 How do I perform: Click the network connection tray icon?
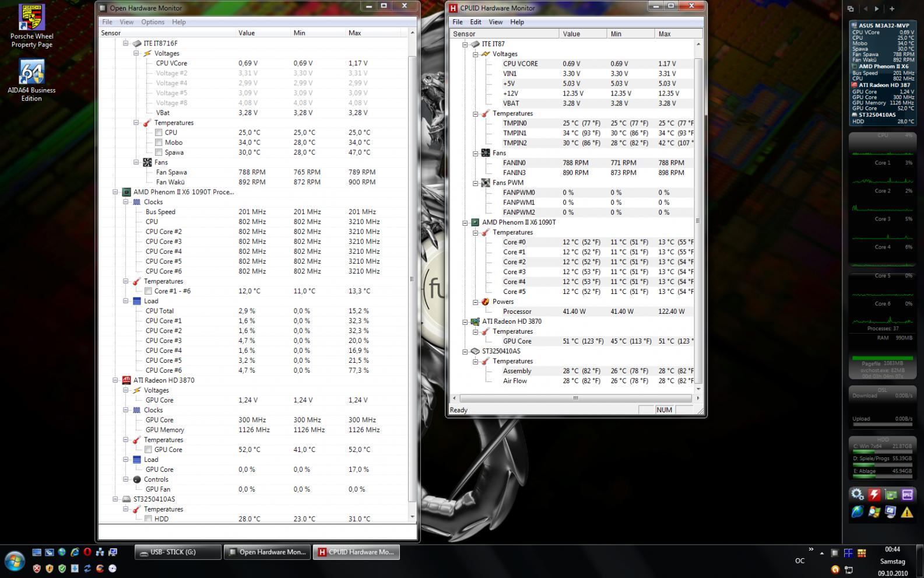849,570
